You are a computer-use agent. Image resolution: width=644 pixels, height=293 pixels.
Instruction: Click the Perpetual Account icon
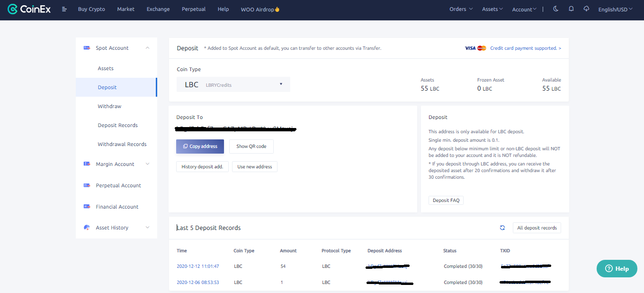(x=87, y=185)
